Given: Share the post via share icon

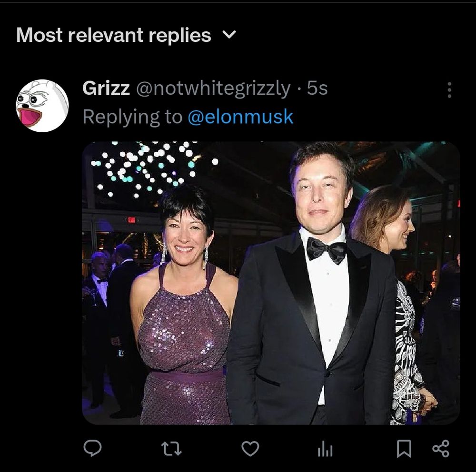Looking at the screenshot, I should click(440, 448).
